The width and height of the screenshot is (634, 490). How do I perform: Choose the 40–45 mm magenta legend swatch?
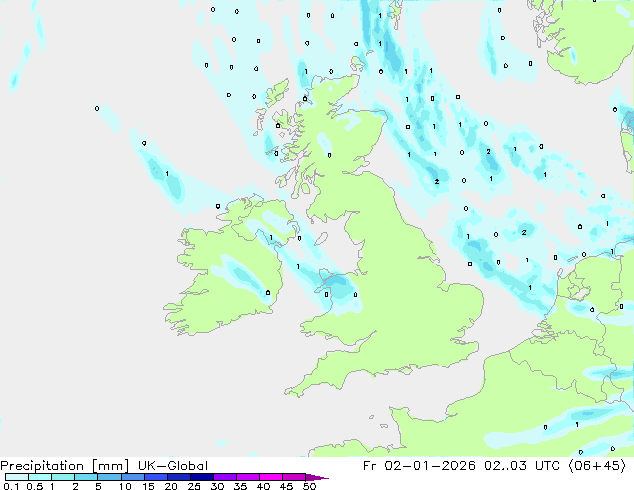coord(271,477)
